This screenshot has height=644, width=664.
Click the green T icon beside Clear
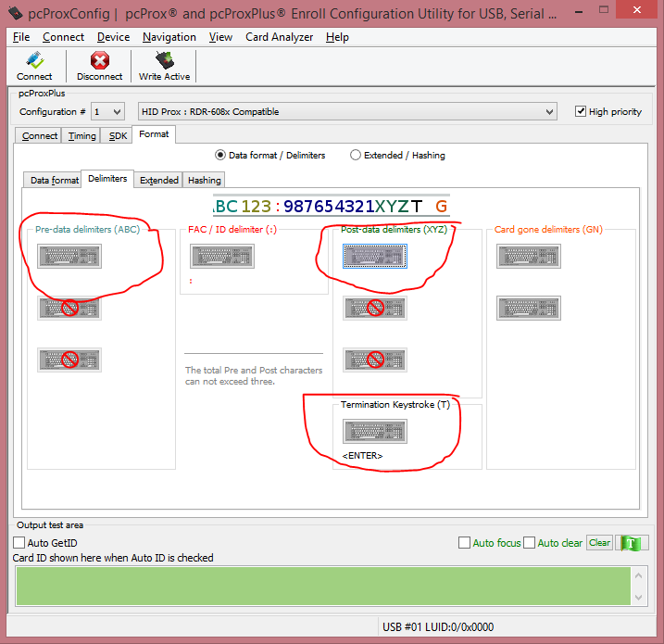pyautogui.click(x=632, y=543)
